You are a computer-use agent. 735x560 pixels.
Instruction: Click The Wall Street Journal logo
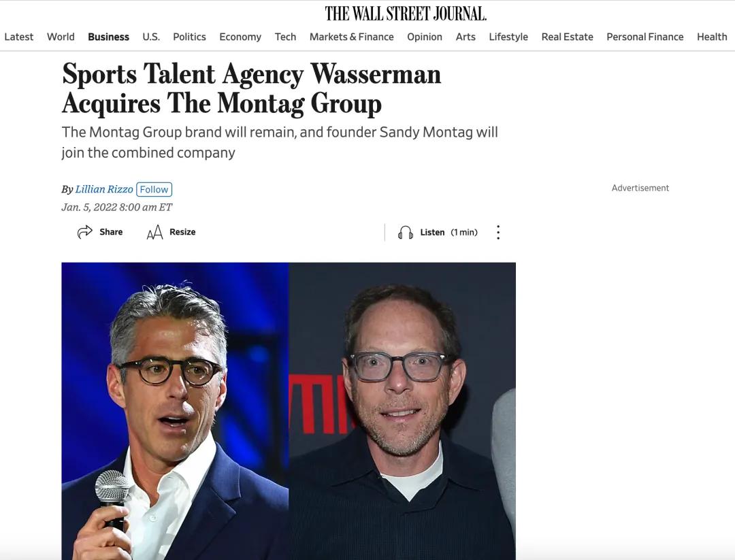[x=406, y=14]
